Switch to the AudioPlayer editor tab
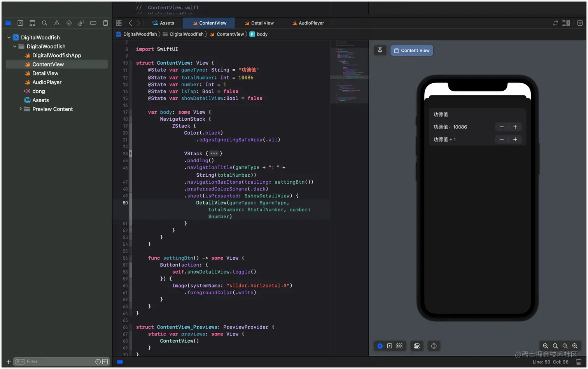588x369 pixels. 308,23
